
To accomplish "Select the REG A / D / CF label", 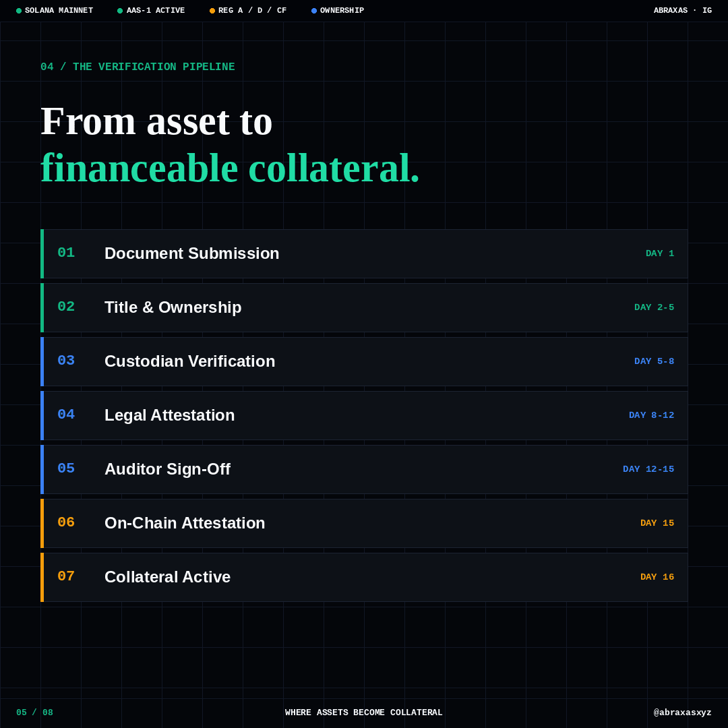I will click(x=253, y=10).
